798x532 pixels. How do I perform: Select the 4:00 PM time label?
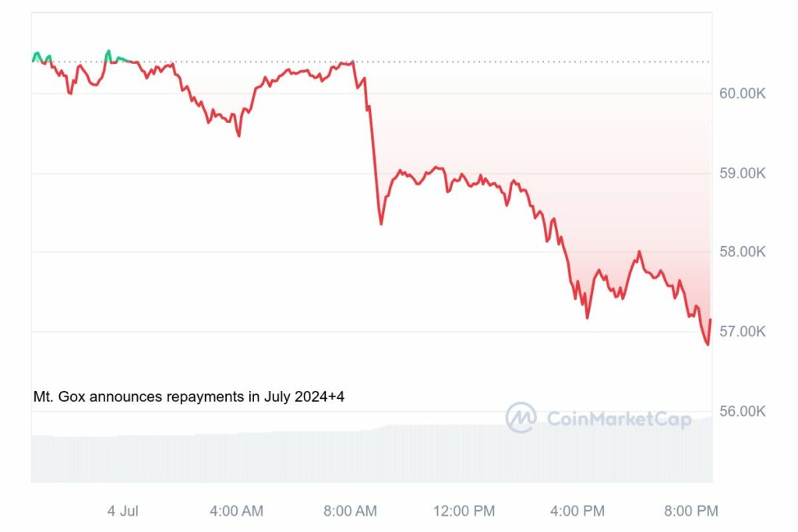point(577,511)
